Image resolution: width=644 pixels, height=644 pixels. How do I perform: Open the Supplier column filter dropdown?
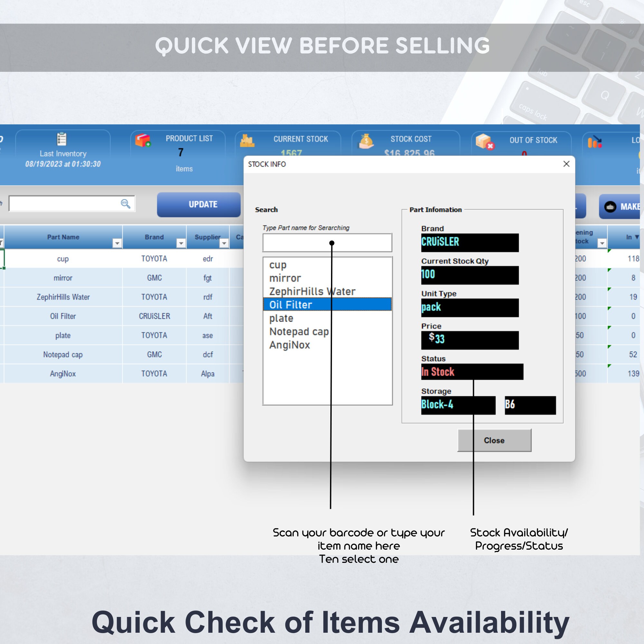(224, 243)
